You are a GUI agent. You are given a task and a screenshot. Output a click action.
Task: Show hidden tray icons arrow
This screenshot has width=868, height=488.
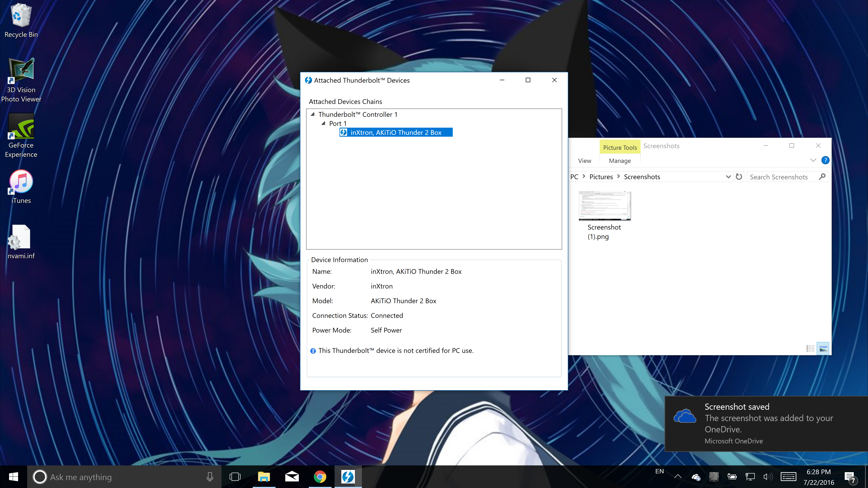point(678,476)
